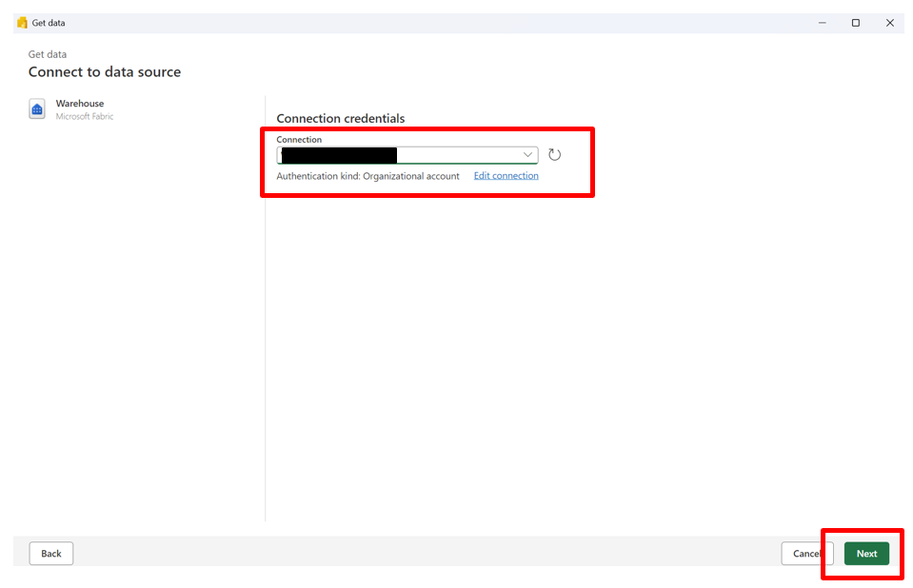Click the Get data window title icon
The height and width of the screenshot is (588, 913).
pyautogui.click(x=22, y=23)
